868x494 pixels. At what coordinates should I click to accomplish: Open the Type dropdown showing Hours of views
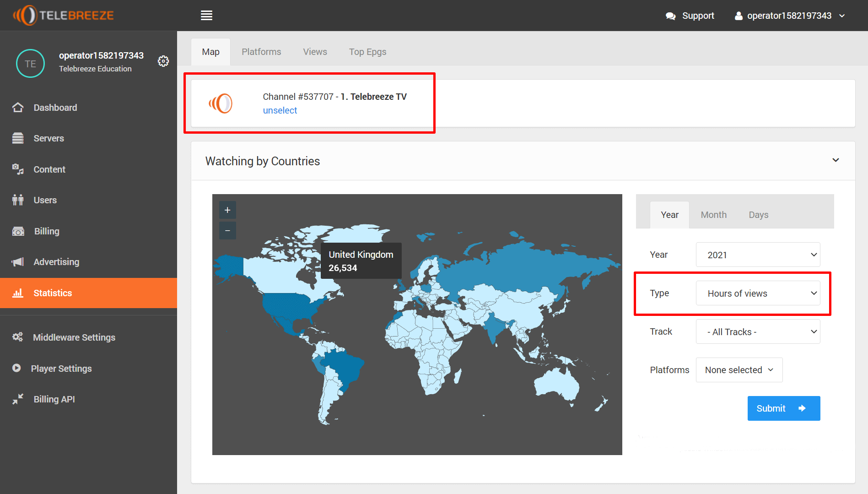click(x=758, y=293)
